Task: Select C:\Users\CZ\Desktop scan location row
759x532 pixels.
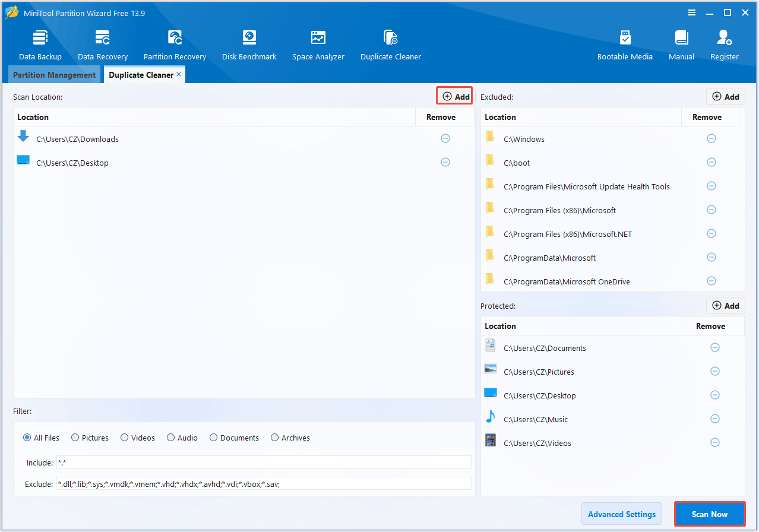Action: tap(244, 163)
